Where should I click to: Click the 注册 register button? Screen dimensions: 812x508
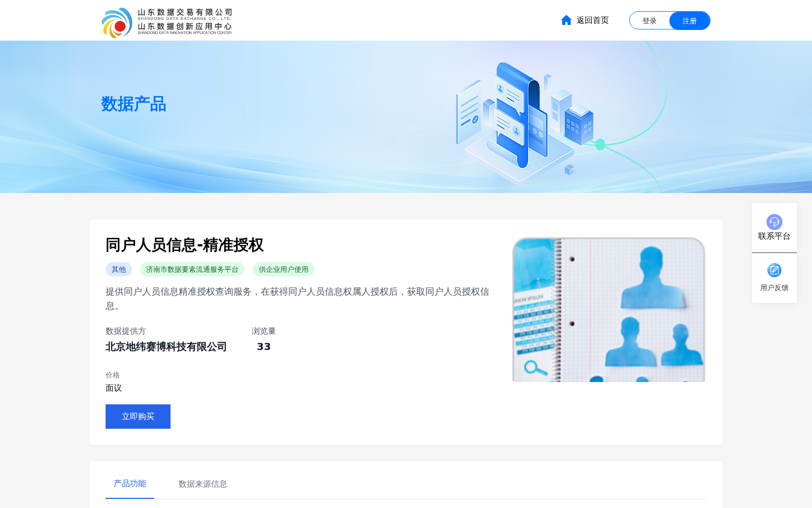click(x=690, y=21)
